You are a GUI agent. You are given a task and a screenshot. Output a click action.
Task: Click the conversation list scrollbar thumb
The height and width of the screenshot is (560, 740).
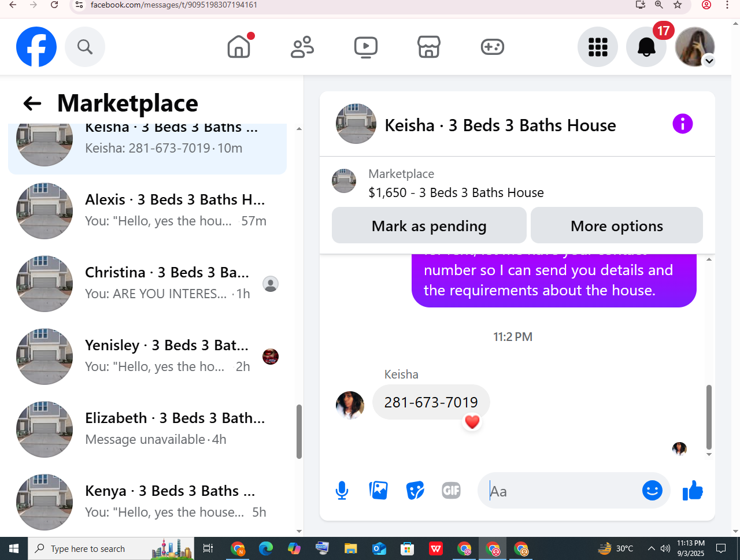(299, 431)
